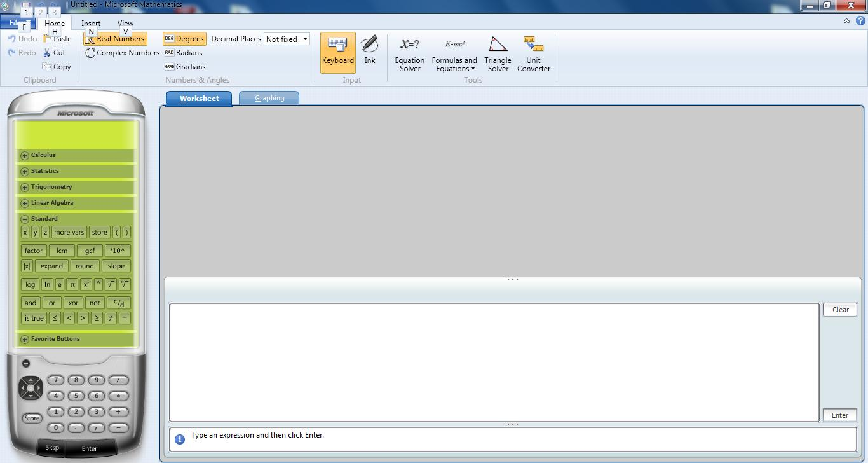Click number 7 on keypad
This screenshot has width=868, height=463.
pyautogui.click(x=56, y=380)
